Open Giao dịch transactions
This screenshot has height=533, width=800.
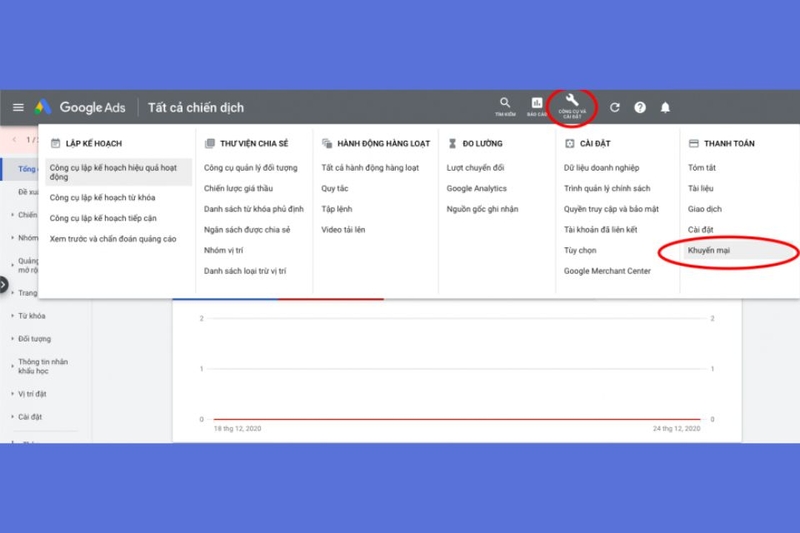point(705,209)
